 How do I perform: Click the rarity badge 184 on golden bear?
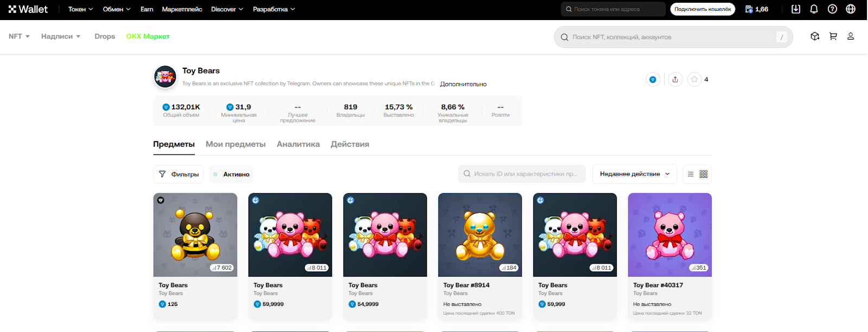tap(509, 267)
